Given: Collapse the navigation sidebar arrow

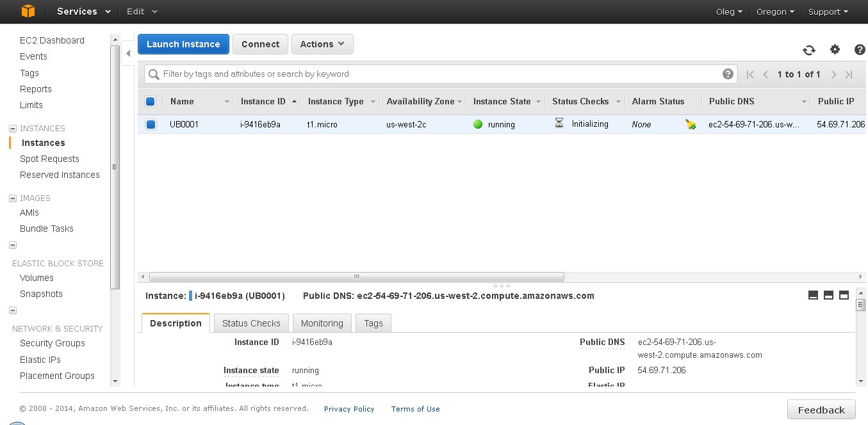Looking at the screenshot, I should 128,54.
